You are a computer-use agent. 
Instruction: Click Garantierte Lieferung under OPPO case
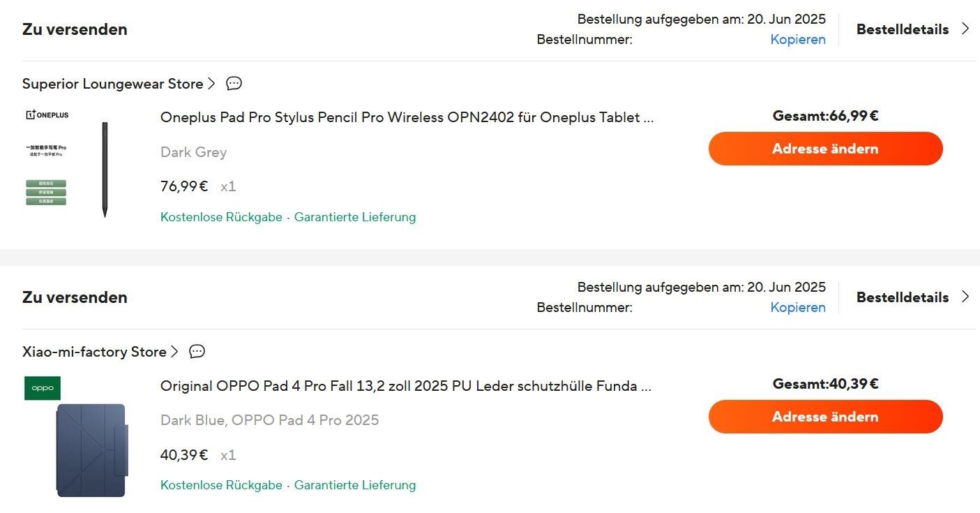[354, 485]
